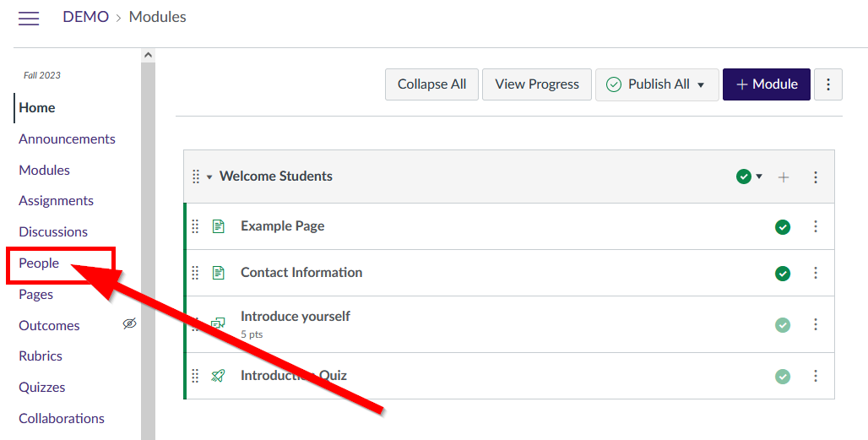Toggle the publish status of Example Page
The width and height of the screenshot is (868, 440).
783,227
